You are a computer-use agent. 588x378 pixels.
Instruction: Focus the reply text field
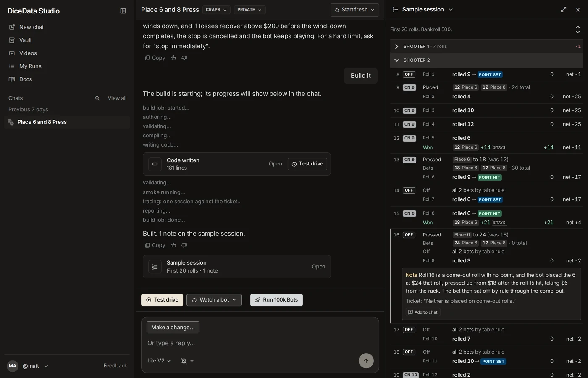(x=260, y=343)
